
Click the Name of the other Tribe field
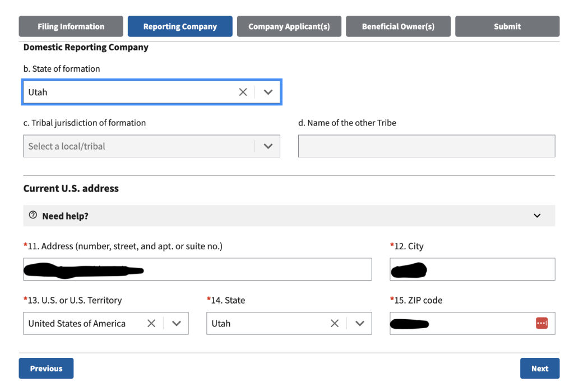426,146
